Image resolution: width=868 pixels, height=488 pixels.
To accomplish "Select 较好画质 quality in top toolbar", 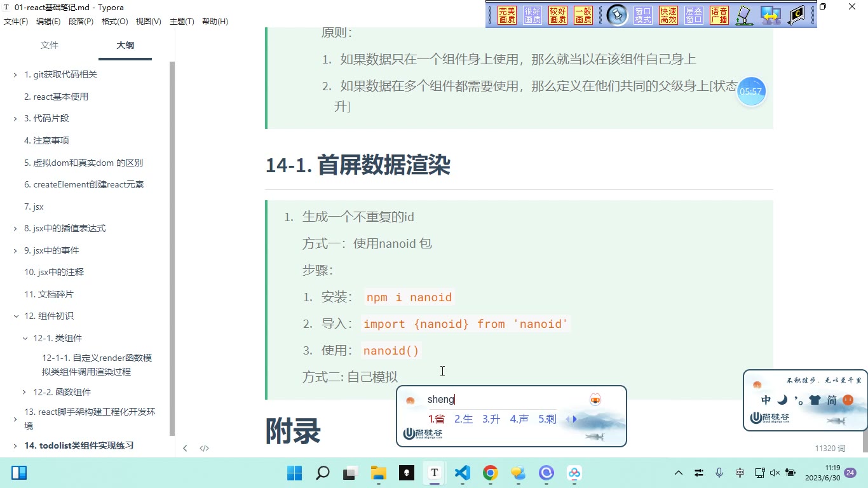I will [x=558, y=15].
